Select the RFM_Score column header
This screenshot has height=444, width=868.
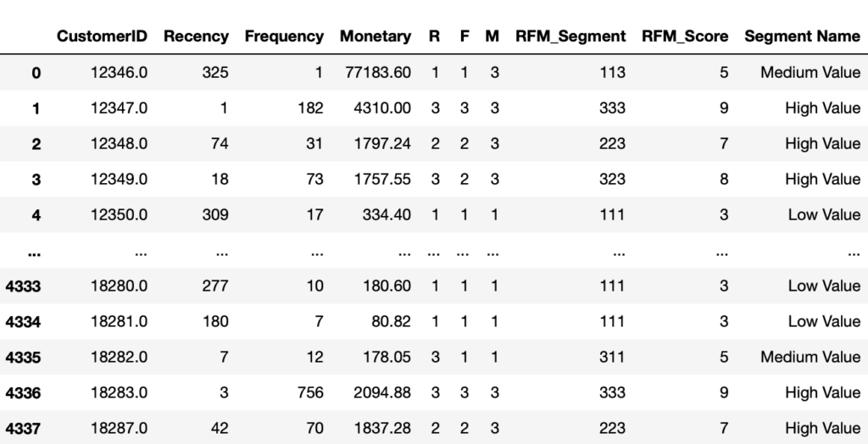coord(685,36)
